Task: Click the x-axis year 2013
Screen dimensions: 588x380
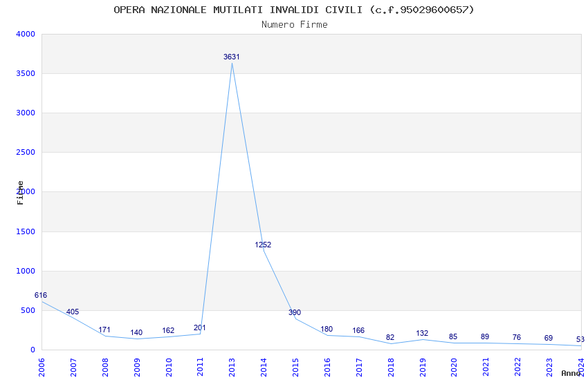Action: [x=232, y=368]
